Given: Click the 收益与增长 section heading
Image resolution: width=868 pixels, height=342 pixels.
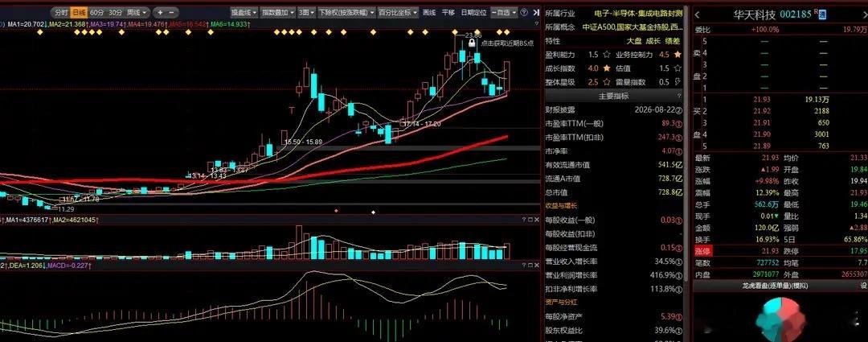Looking at the screenshot, I should pos(560,206).
